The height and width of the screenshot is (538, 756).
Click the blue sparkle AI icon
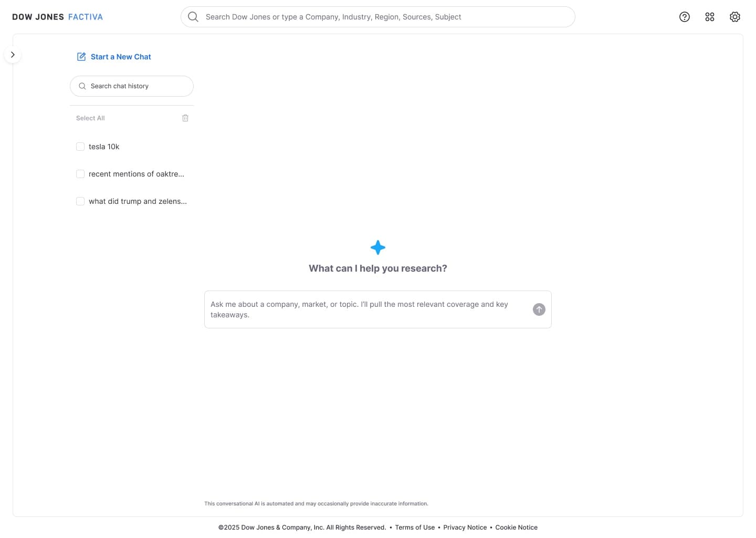(378, 247)
